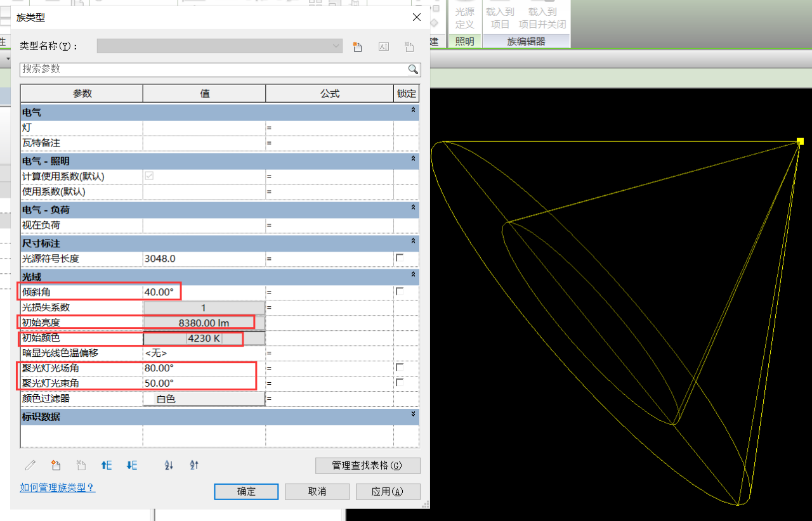This screenshot has height=521, width=812.
Task: Open the 类型名称 dropdown
Action: pyautogui.click(x=335, y=46)
